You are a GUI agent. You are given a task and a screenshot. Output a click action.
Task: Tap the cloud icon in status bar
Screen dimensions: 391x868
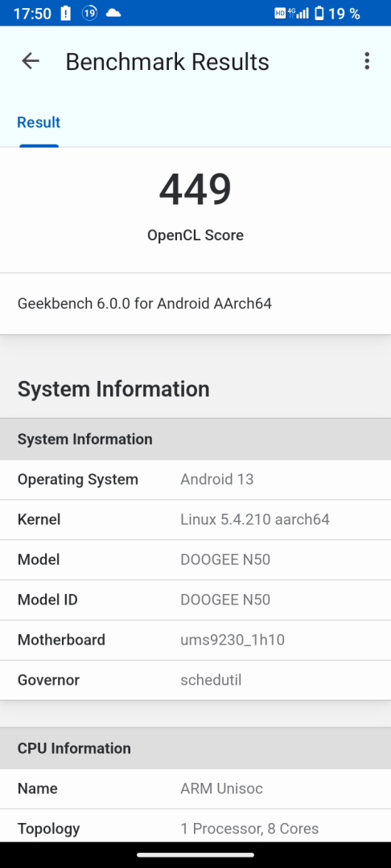(113, 13)
